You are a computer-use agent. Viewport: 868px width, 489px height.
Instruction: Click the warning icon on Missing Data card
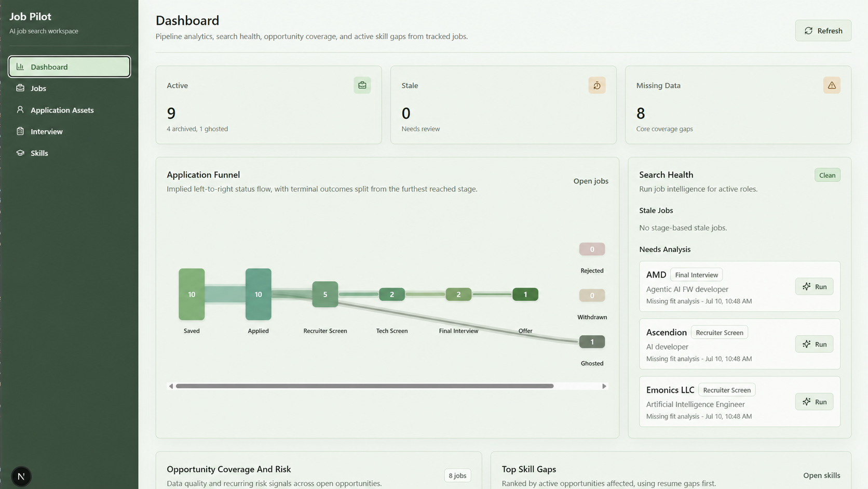click(x=832, y=85)
